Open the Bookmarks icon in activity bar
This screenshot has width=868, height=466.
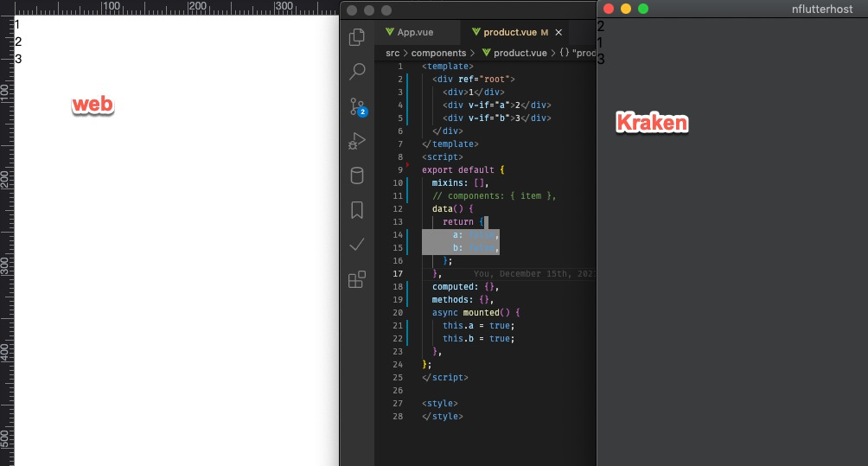point(357,210)
